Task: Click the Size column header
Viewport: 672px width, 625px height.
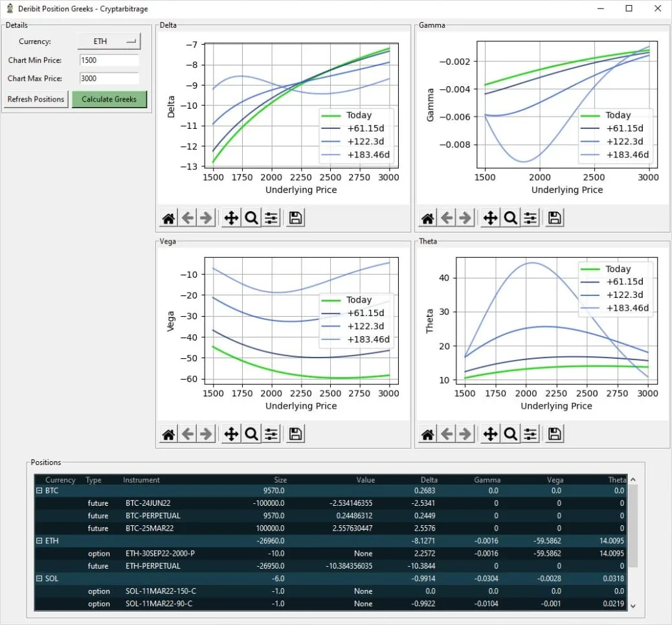Action: (280, 480)
